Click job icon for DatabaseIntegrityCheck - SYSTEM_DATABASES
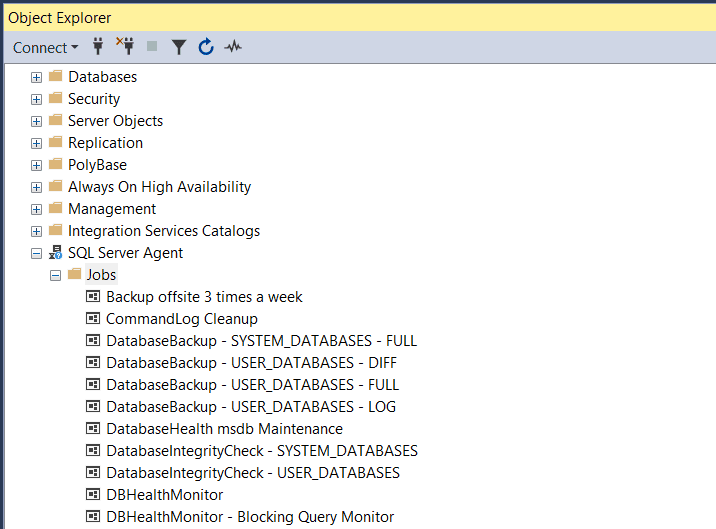The height and width of the screenshot is (529, 716). [x=93, y=450]
